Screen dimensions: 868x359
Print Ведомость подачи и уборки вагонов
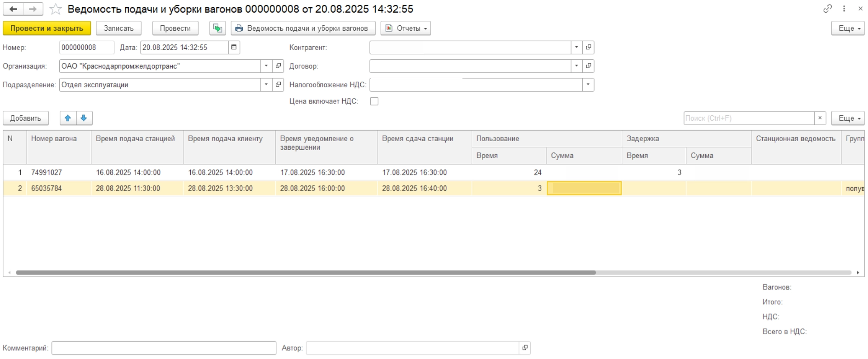303,28
